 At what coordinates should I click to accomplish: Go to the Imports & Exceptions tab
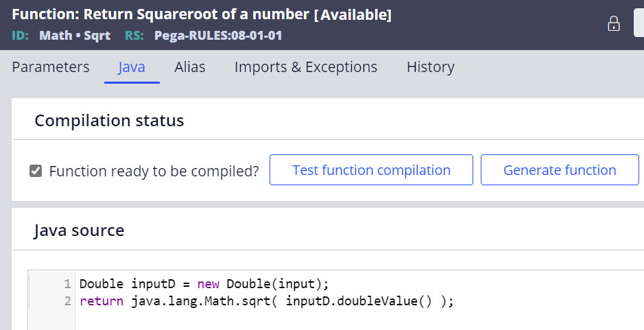coord(306,67)
